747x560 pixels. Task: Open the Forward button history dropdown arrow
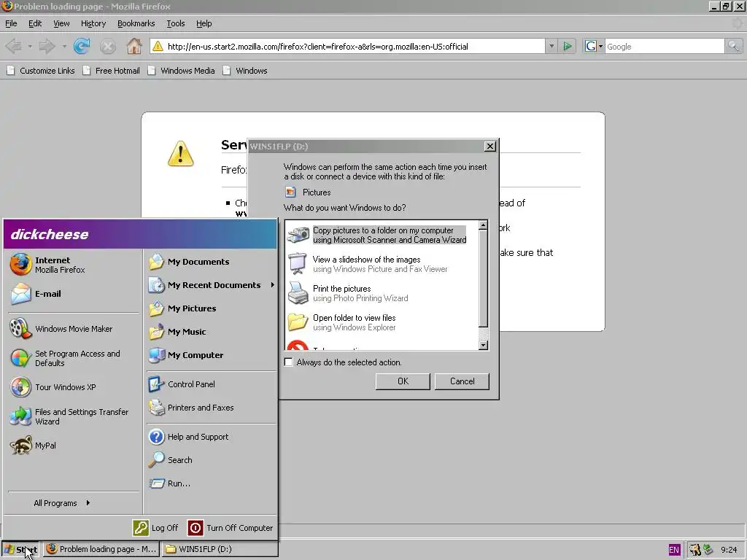pos(64,46)
